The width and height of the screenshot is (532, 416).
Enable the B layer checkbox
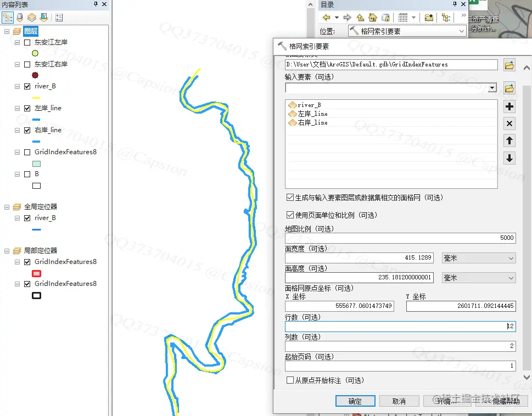27,175
